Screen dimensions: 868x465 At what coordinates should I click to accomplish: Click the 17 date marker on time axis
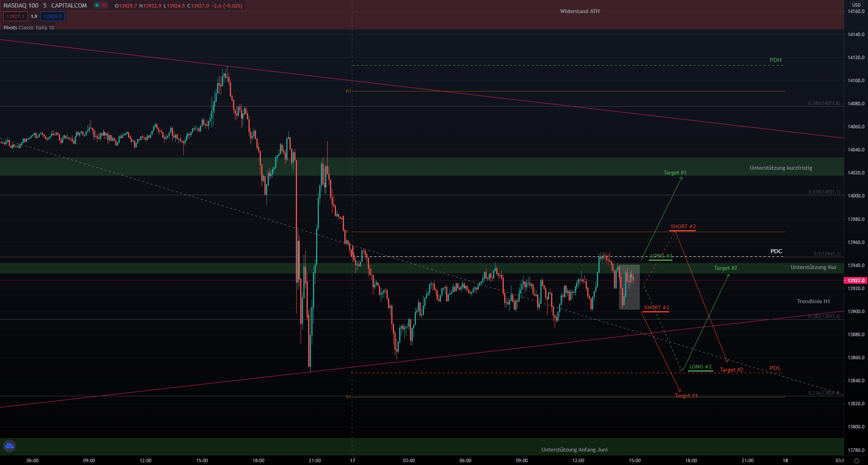pyautogui.click(x=352, y=461)
